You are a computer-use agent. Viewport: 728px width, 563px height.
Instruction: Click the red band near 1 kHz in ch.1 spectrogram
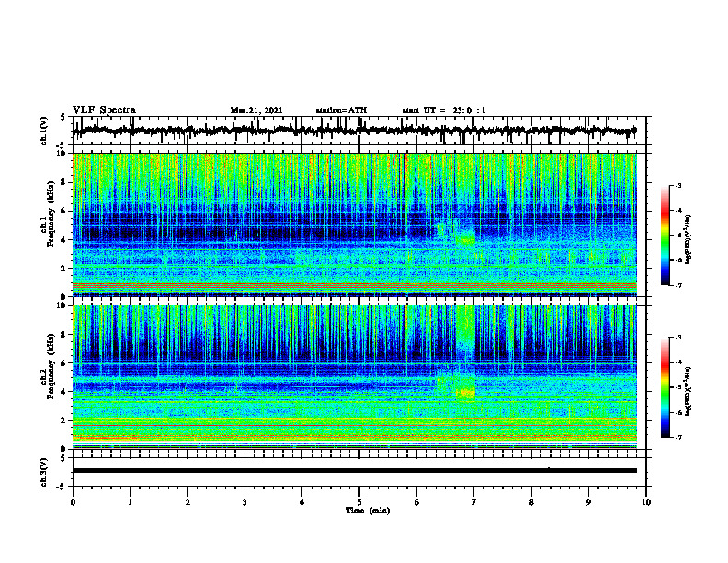(x=354, y=284)
